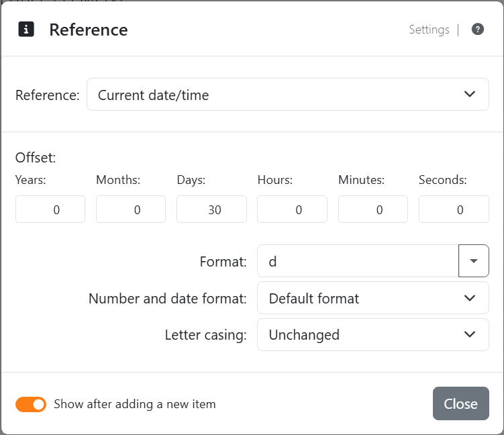
Task: Click the Offset: section label
Action: click(36, 158)
